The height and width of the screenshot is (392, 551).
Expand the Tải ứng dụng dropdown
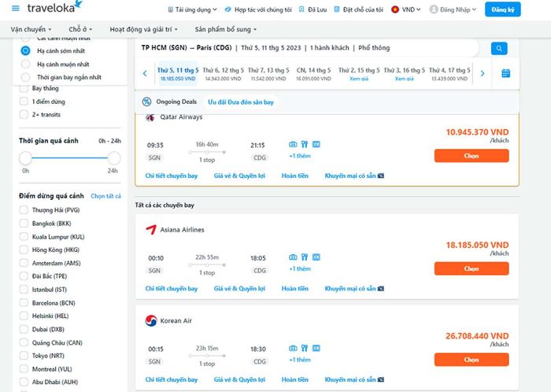pos(192,9)
